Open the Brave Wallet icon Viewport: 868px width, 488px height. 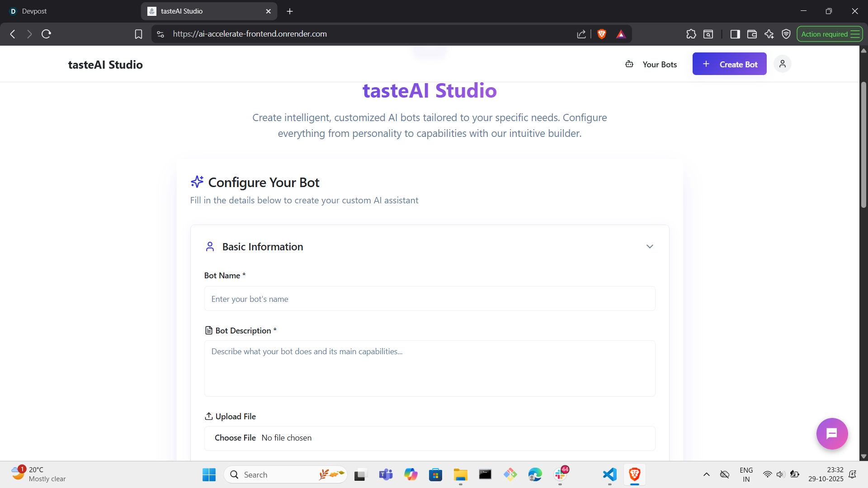[752, 34]
